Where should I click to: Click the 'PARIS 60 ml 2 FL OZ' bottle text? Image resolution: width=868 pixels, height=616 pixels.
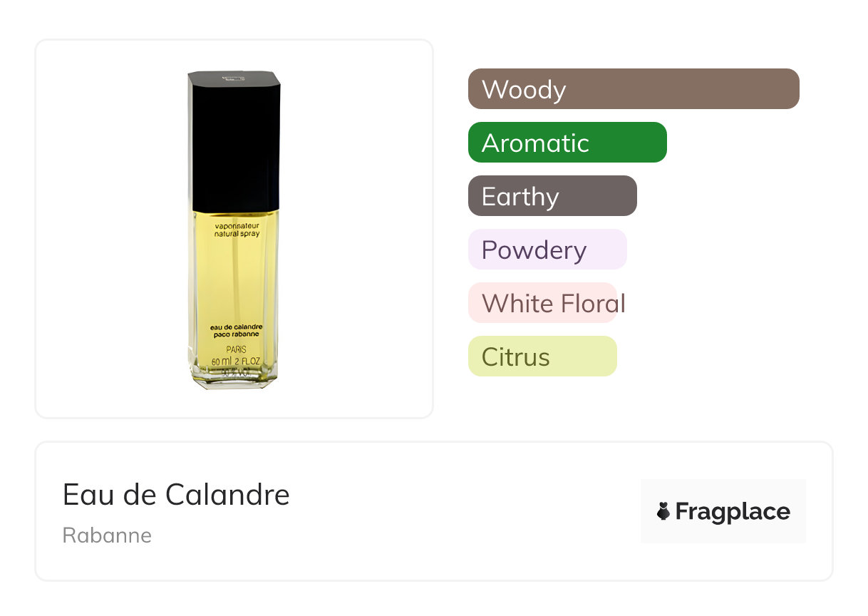[236, 356]
